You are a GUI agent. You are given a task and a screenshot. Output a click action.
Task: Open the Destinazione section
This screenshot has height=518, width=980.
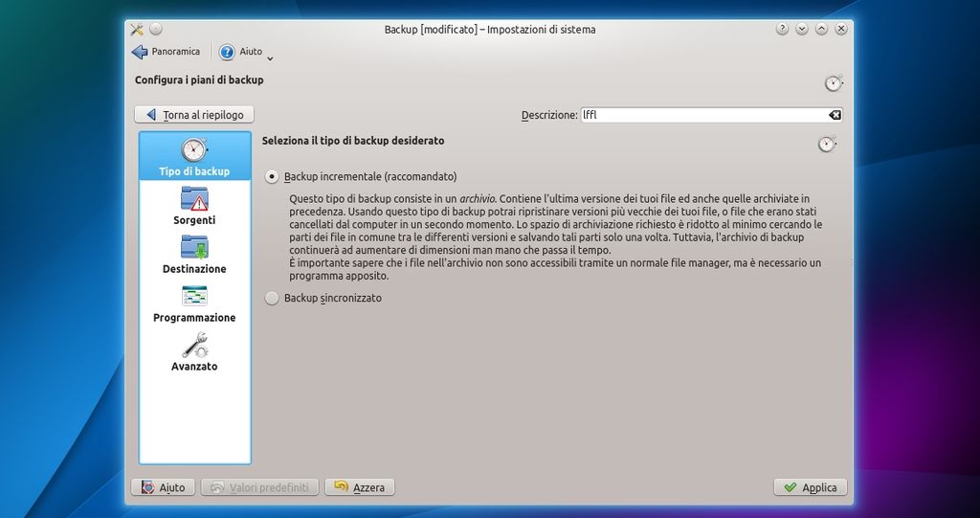click(194, 255)
